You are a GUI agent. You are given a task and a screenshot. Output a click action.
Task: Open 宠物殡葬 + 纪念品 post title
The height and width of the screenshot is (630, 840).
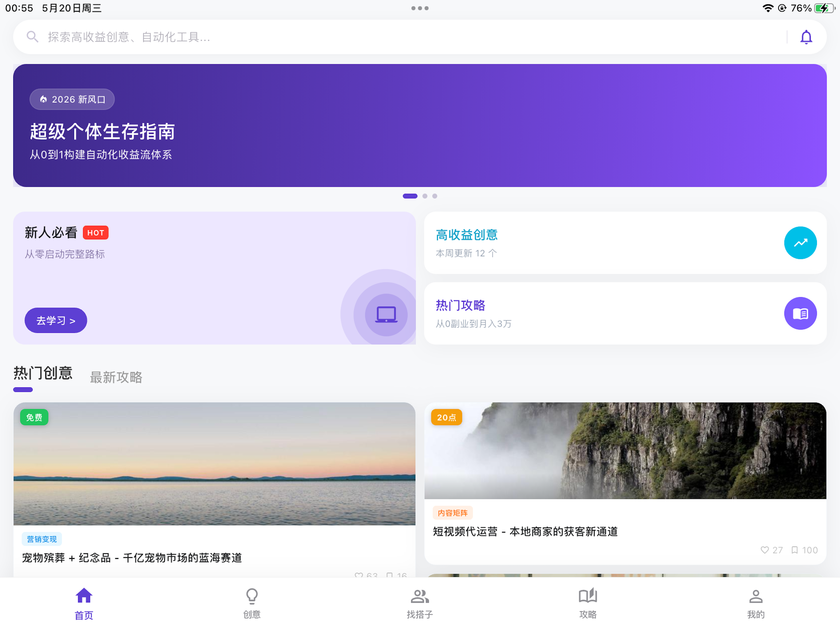pos(132,557)
